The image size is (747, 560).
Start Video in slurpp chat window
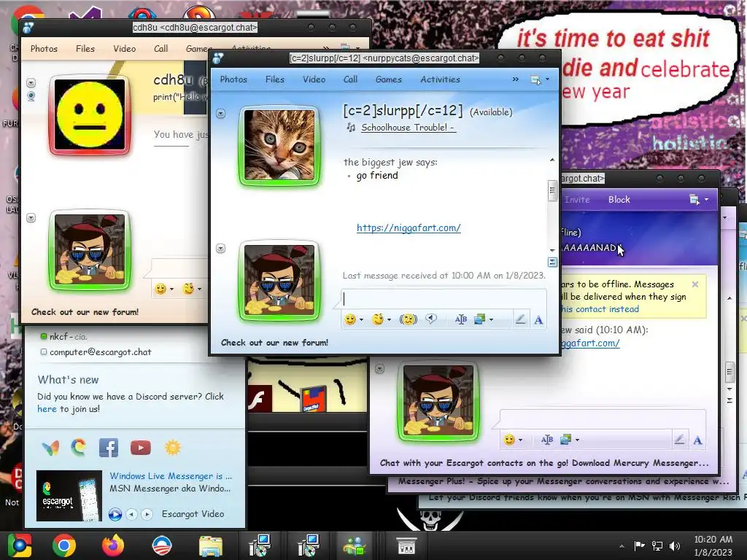point(314,79)
